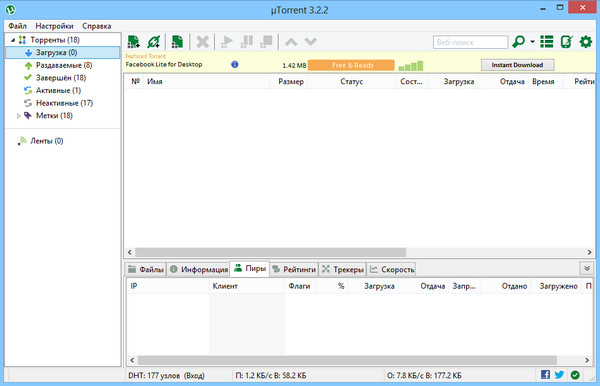Click the category list view icon
Screen dimensions: 600x386
(547, 42)
